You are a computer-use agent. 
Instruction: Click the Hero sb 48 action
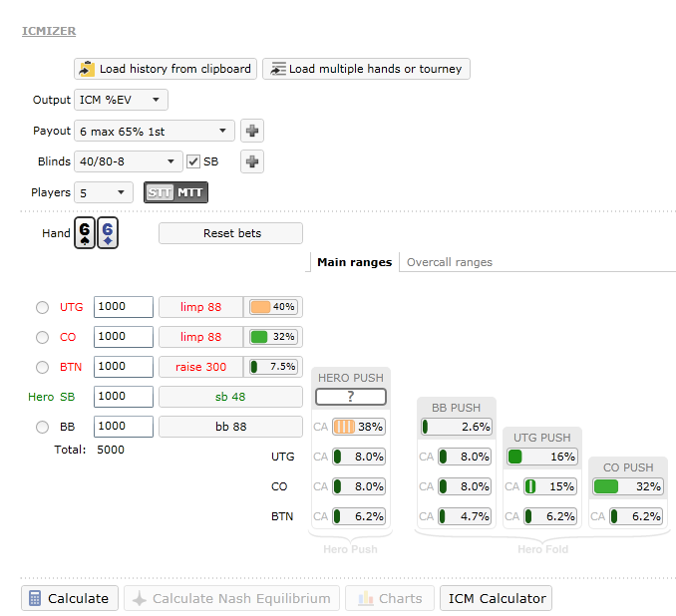(x=230, y=397)
